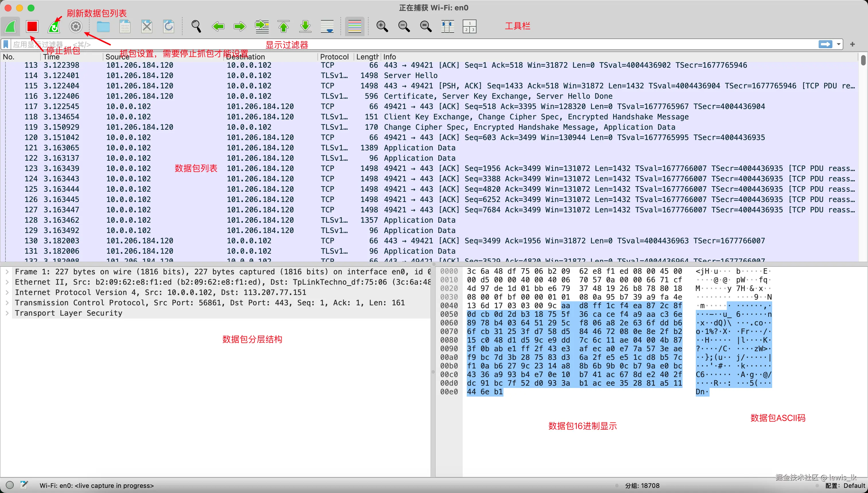The image size is (868, 493).
Task: Expand Transmission Control Protocol details
Action: click(x=7, y=303)
